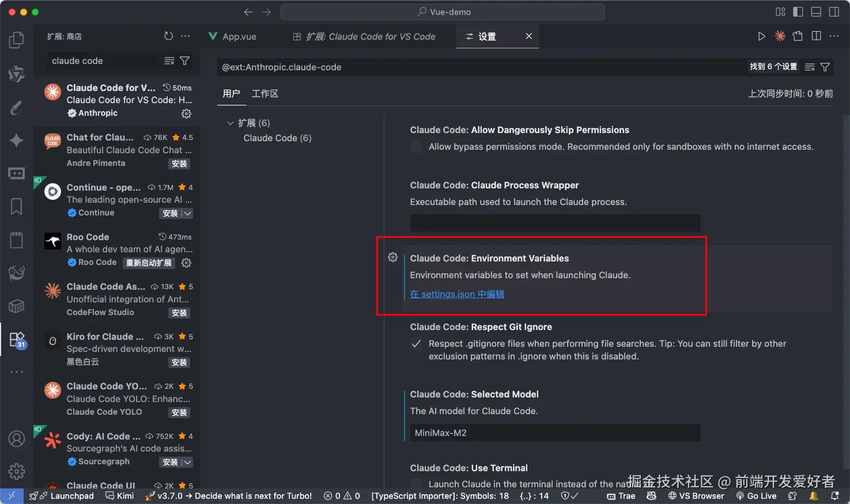Open the sparkle AI view in the activity bar
The image size is (850, 504).
coord(17,141)
